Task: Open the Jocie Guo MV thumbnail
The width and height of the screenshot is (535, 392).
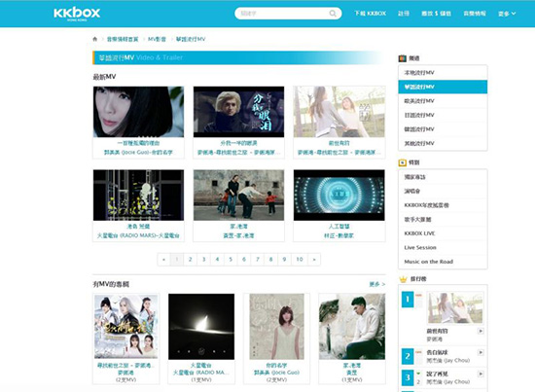Action: [138, 112]
